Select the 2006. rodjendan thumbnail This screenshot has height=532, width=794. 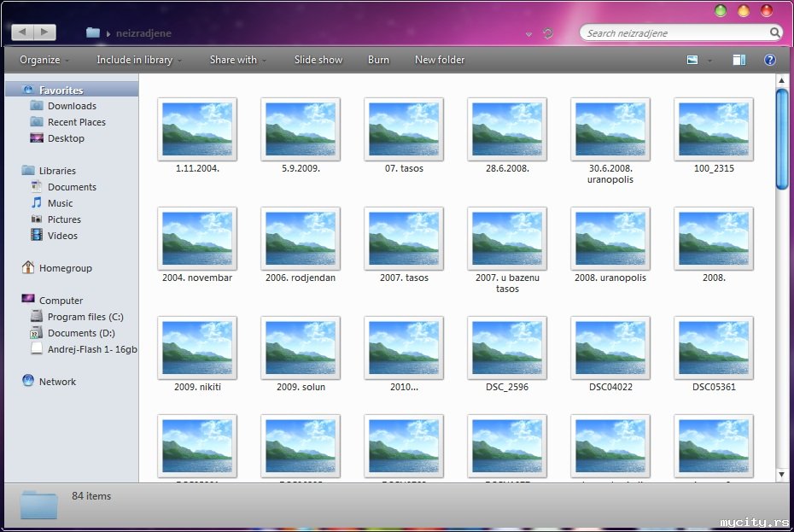point(301,238)
